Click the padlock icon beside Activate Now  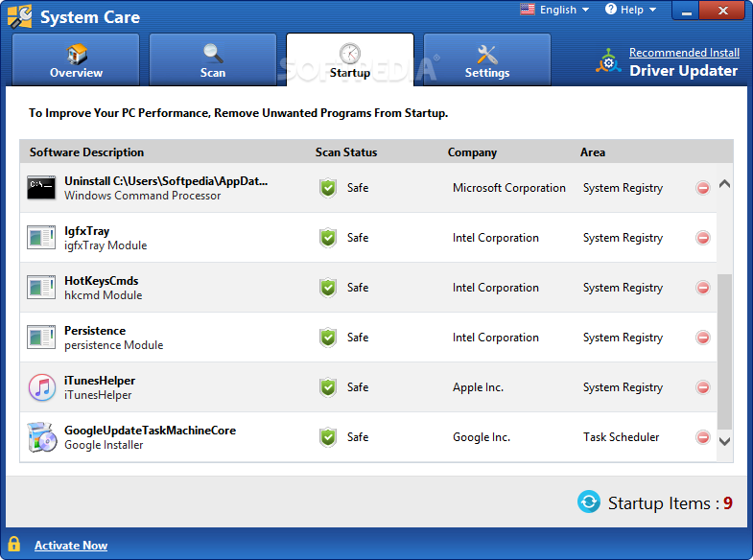coord(14,544)
